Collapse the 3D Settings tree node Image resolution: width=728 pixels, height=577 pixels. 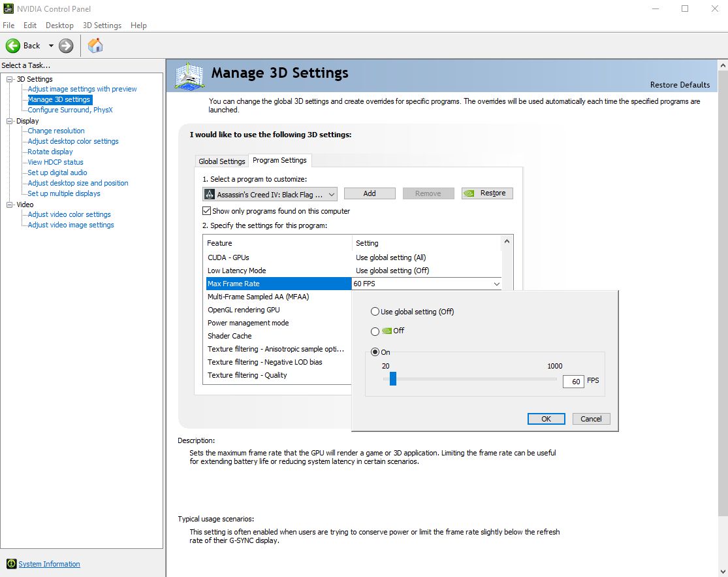9,79
